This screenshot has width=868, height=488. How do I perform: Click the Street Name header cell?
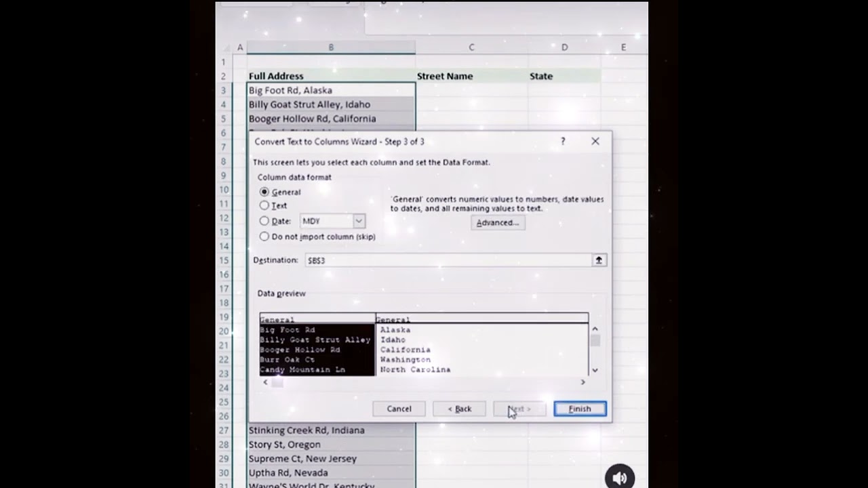coord(471,76)
